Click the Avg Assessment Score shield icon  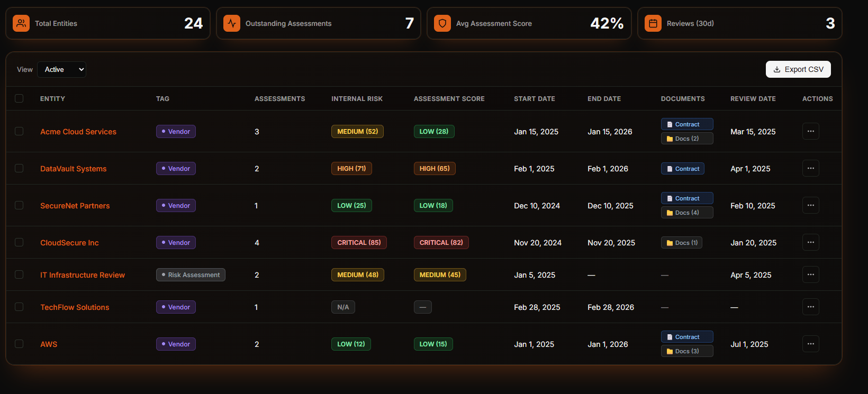pos(442,23)
